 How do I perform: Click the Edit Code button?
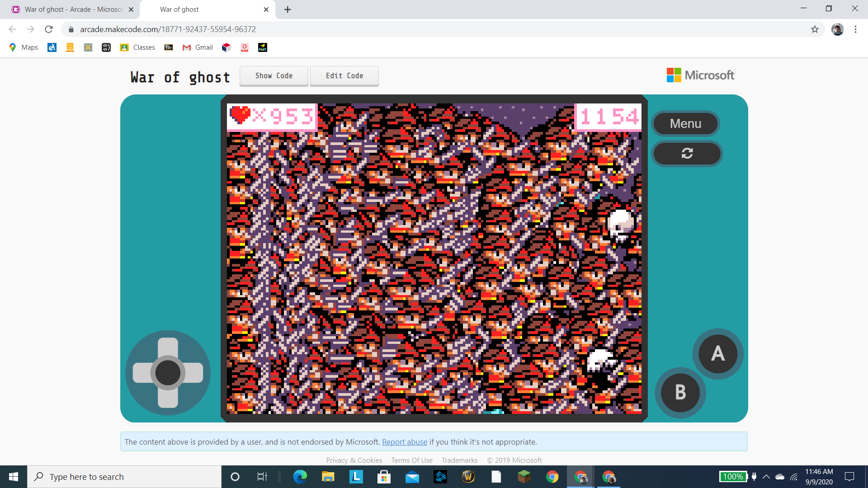[344, 76]
